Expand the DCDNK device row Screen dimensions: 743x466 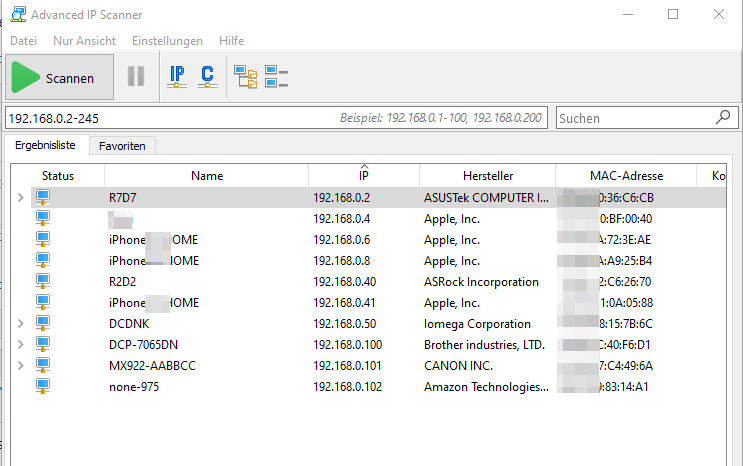click(x=20, y=323)
